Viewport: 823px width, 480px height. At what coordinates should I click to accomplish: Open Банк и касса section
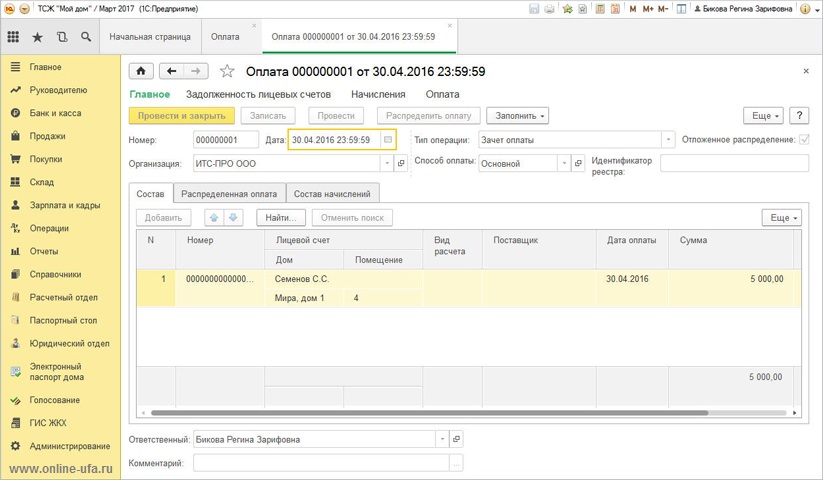click(55, 113)
